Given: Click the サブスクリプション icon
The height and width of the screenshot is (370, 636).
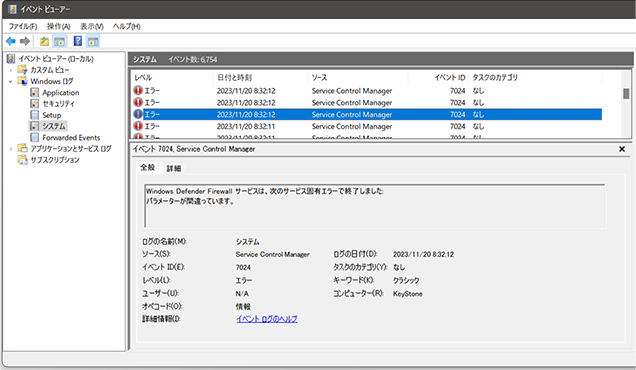Looking at the screenshot, I should 22,160.
